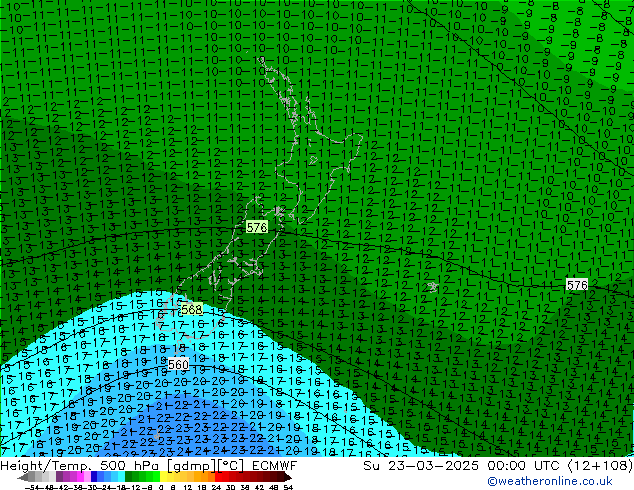The height and width of the screenshot is (490, 634).
Task: Click the 576 contour label near the right edge
Action: point(577,285)
